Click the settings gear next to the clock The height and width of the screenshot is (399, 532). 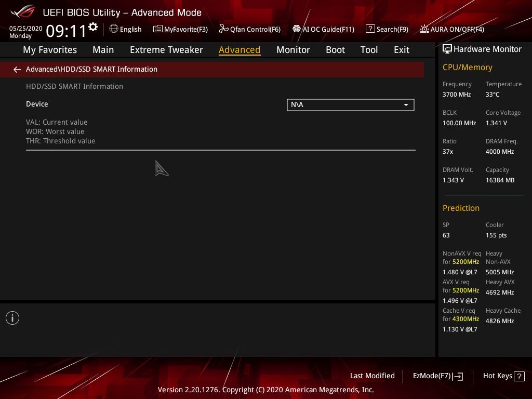coord(93,27)
